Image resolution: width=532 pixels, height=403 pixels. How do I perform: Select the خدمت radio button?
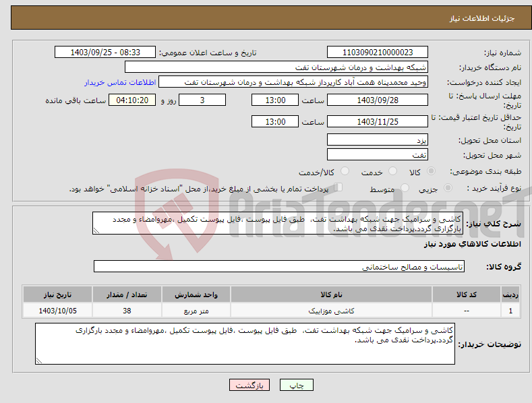point(392,171)
